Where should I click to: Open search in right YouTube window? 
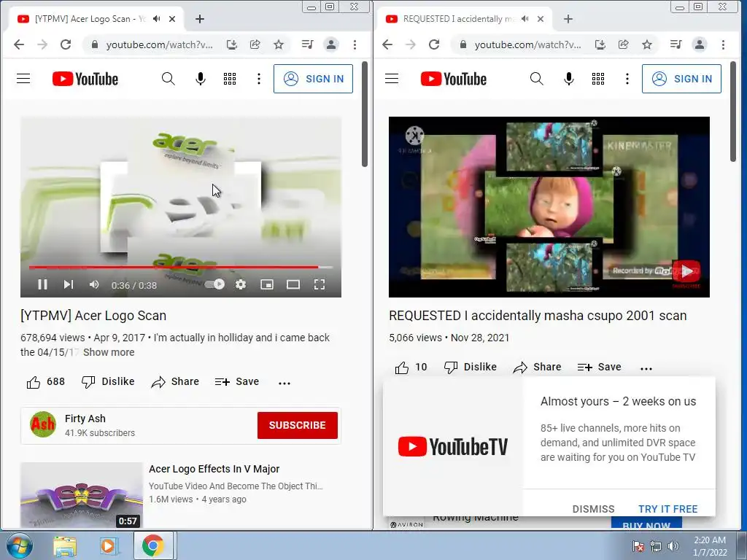[536, 79]
